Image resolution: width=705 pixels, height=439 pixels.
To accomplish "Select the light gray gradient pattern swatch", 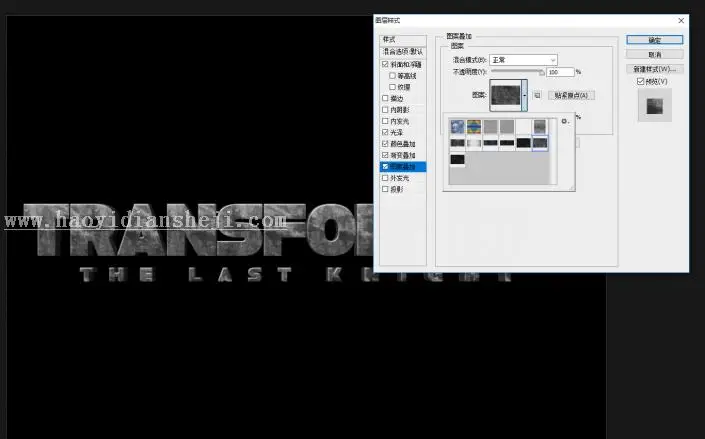I will click(474, 143).
